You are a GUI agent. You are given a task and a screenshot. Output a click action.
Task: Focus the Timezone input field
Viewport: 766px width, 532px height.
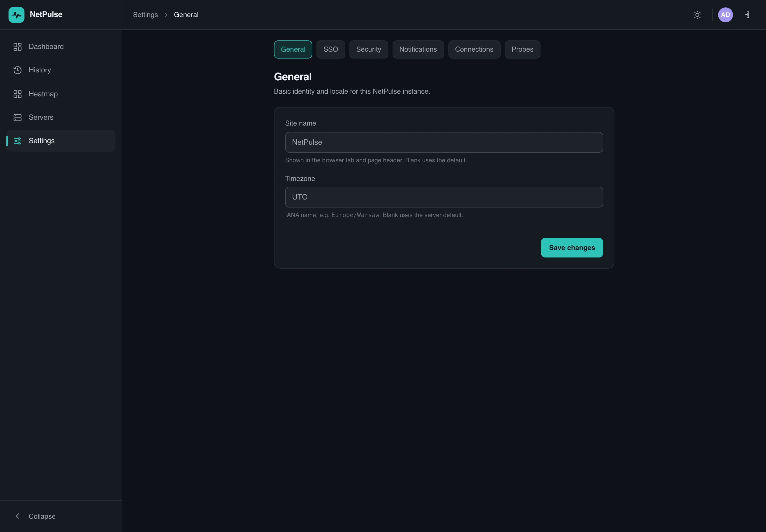click(x=444, y=197)
